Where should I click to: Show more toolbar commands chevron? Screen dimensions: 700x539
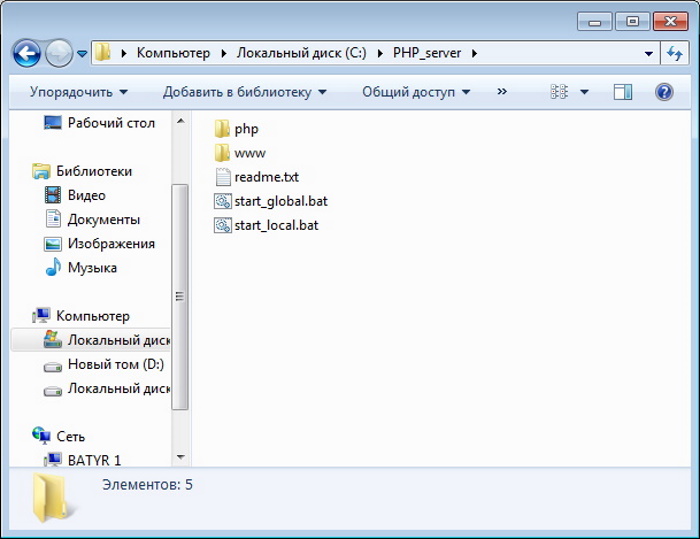502,92
